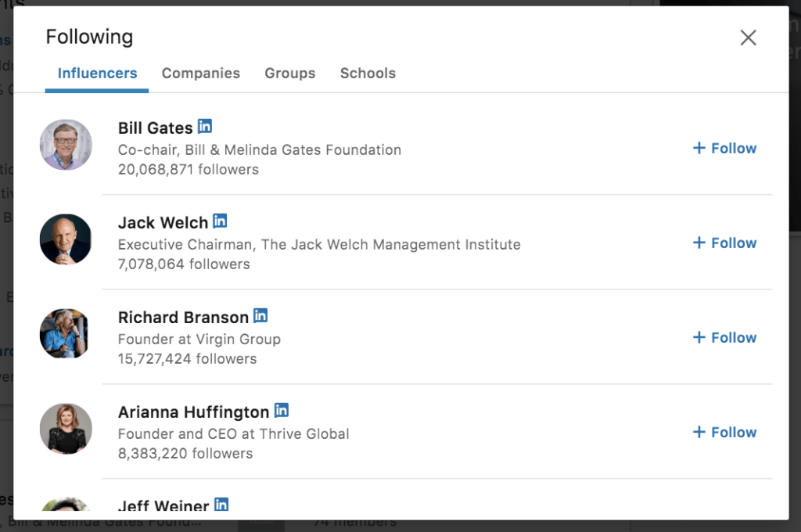Click Jack Welch's profile picture

(66, 239)
